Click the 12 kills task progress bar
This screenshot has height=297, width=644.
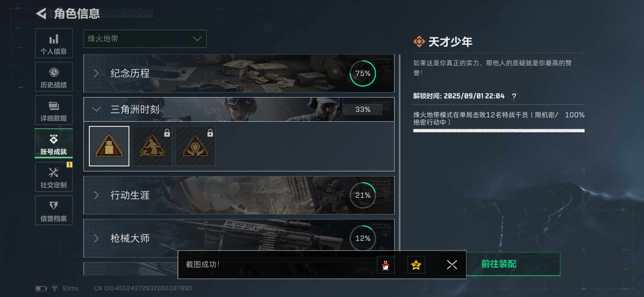pyautogui.click(x=499, y=131)
